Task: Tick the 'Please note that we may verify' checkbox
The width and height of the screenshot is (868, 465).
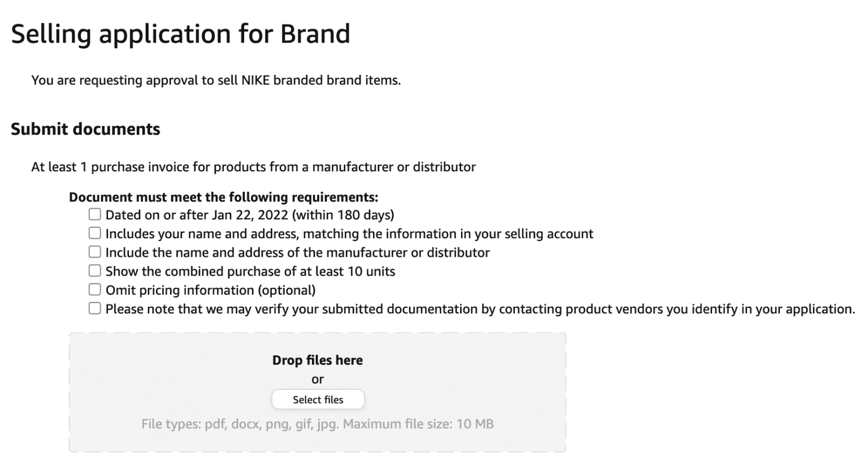Action: pos(94,308)
